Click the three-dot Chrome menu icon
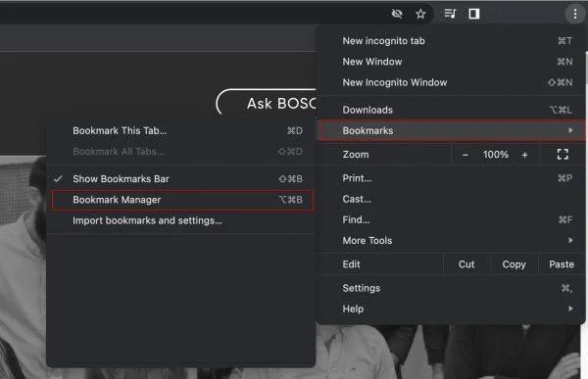Image resolution: width=588 pixels, height=379 pixels. [x=575, y=15]
